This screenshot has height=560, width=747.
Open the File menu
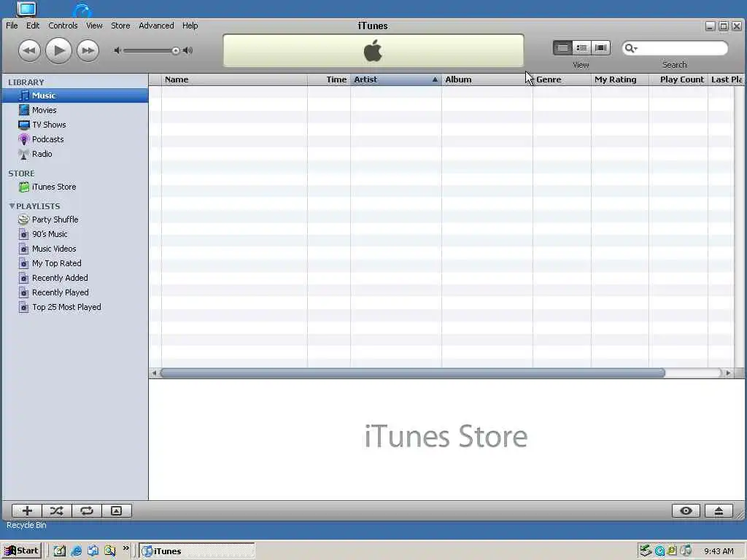(12, 26)
